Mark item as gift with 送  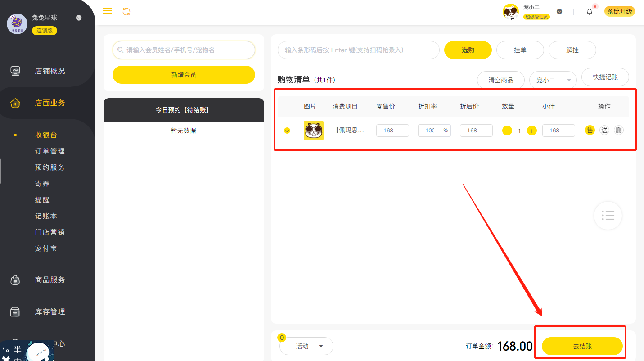pyautogui.click(x=604, y=131)
